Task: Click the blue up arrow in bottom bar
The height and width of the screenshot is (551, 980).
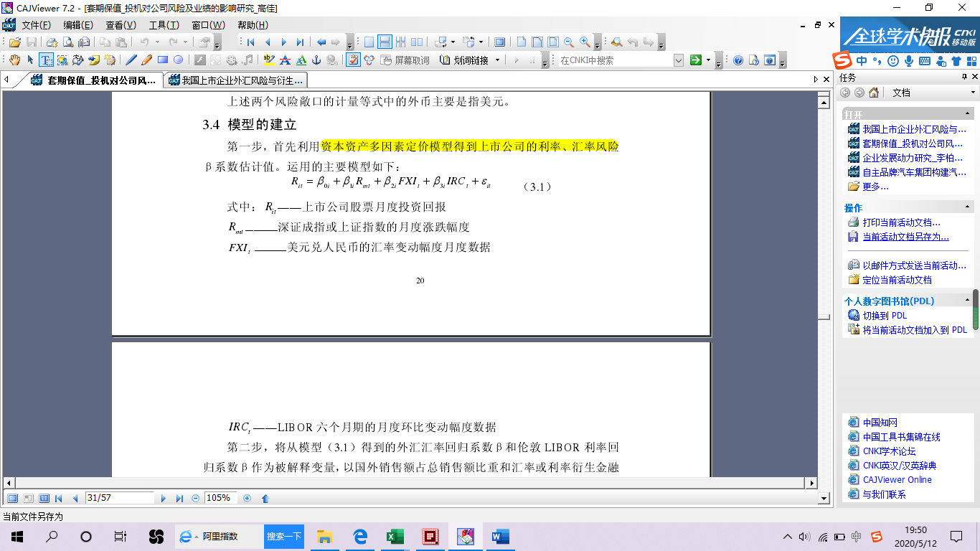Action: click(265, 498)
